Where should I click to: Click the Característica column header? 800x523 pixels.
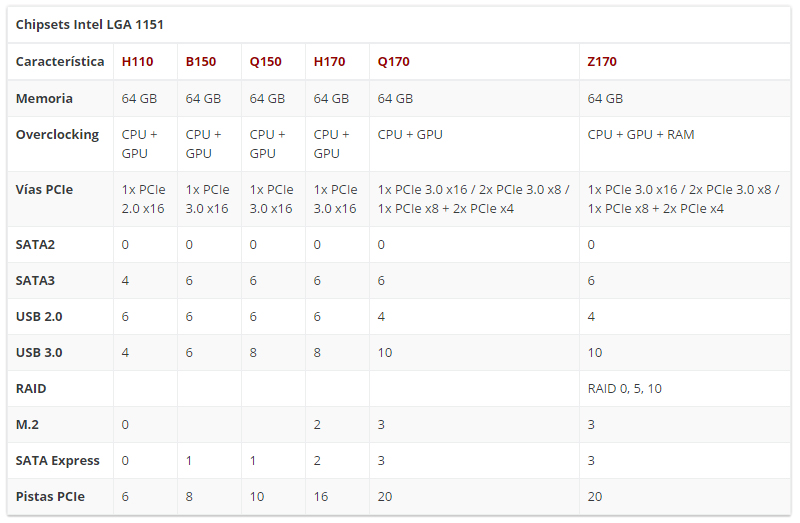pyautogui.click(x=60, y=62)
